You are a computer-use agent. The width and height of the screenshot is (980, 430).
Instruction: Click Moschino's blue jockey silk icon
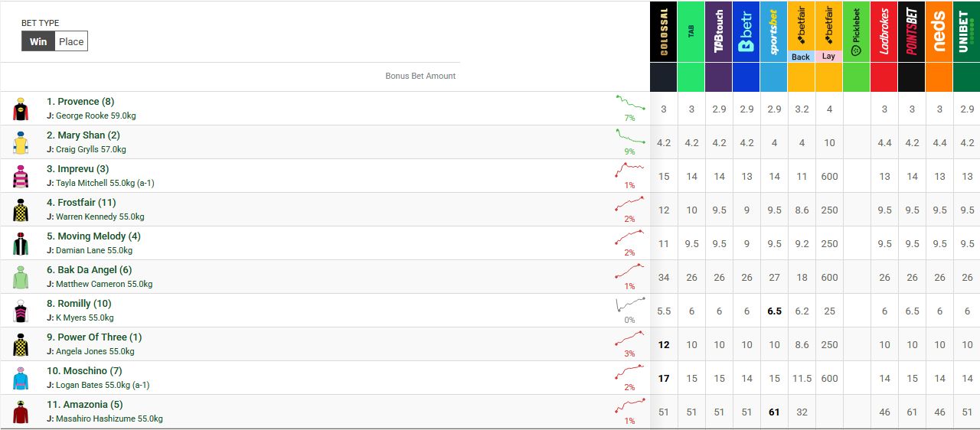coord(21,378)
